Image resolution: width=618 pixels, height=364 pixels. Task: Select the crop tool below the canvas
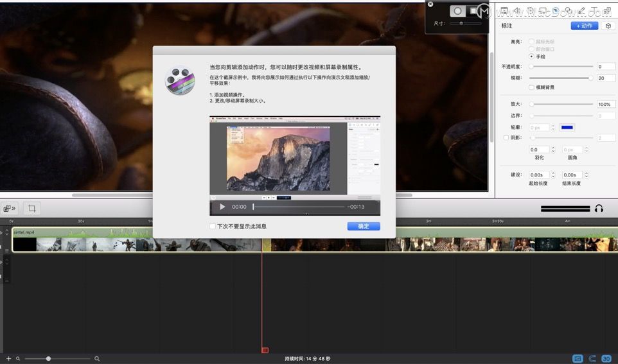(x=32, y=208)
